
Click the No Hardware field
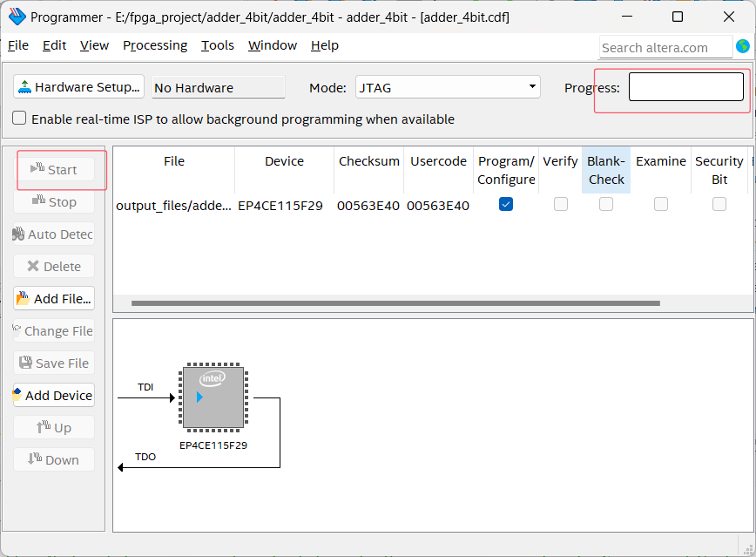[x=219, y=87]
